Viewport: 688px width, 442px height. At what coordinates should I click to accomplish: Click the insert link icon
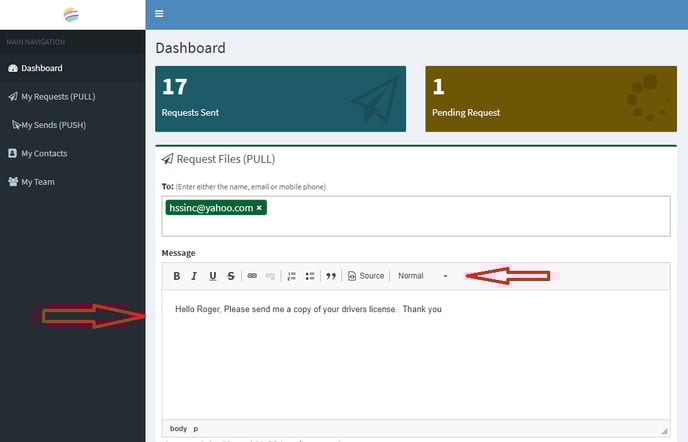[x=252, y=276]
